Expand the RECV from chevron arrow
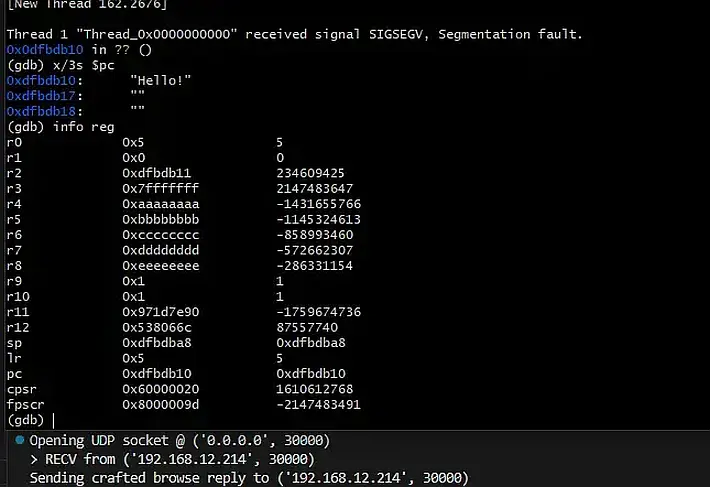The height and width of the screenshot is (487, 710). (34, 459)
